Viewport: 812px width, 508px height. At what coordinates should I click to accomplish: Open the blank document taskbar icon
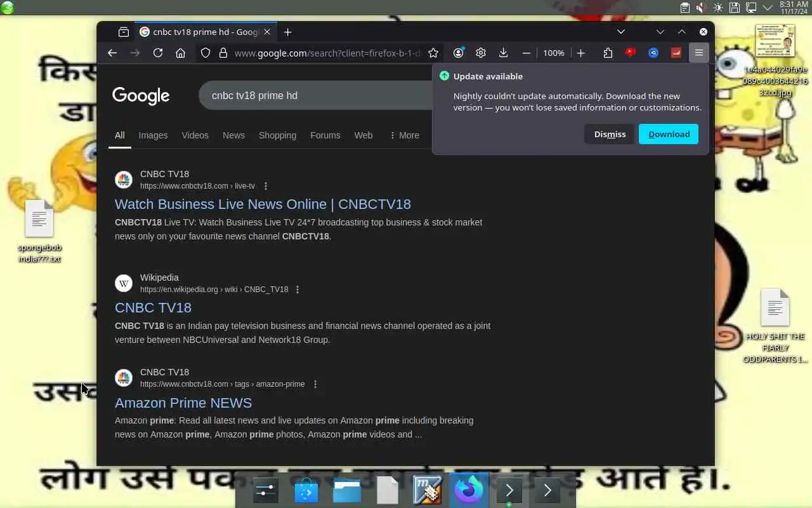387,491
